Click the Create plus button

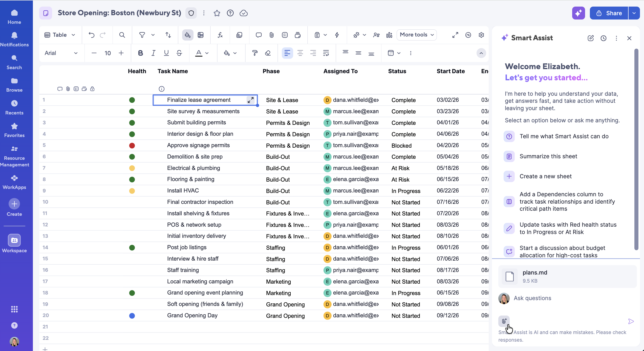tap(14, 204)
